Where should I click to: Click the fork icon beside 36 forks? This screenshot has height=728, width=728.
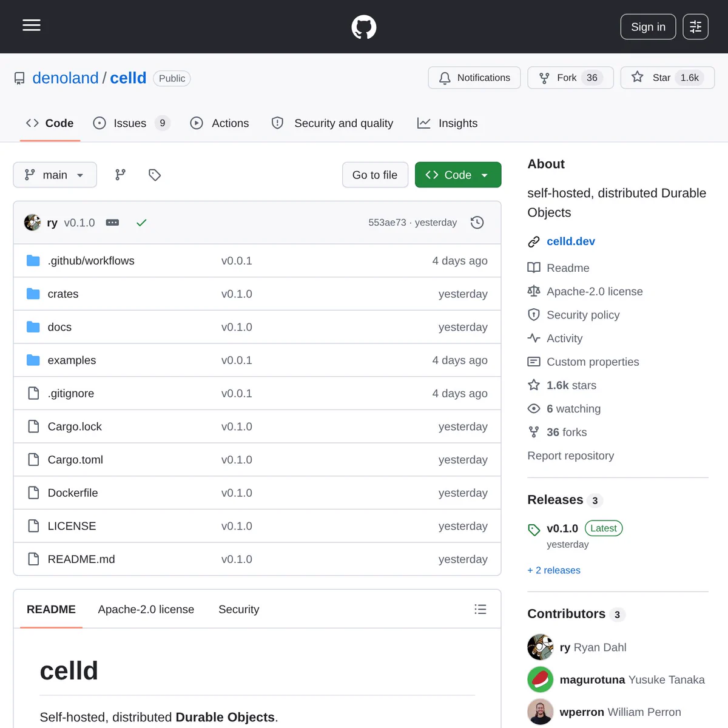tap(534, 432)
